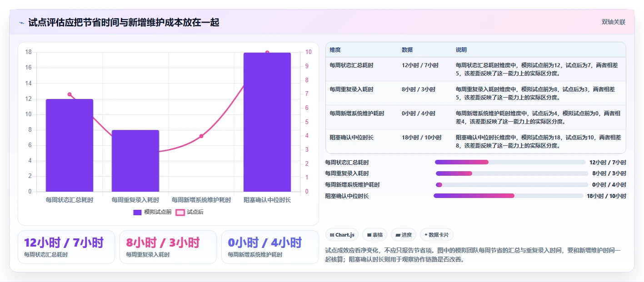Click the purple 模拟试点前 legend swatch
The image size is (644, 282).
click(x=138, y=212)
